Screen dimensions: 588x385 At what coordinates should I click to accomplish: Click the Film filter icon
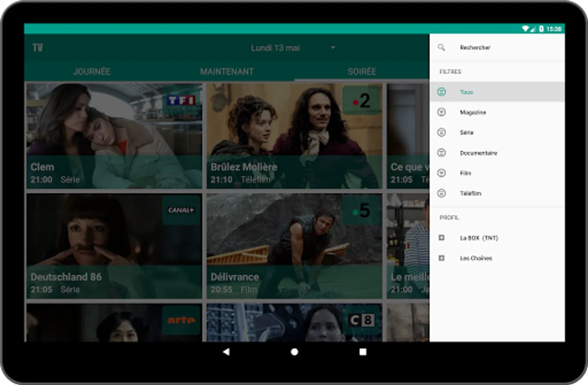(441, 173)
